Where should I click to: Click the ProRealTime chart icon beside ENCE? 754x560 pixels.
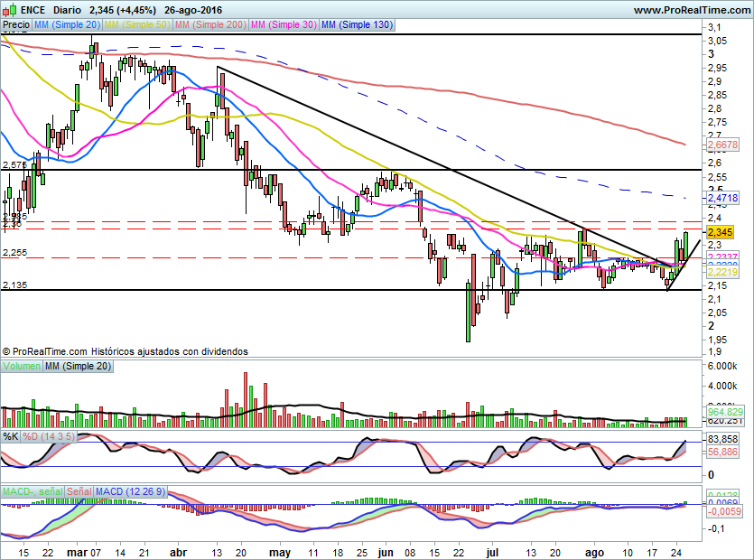pos(10,9)
